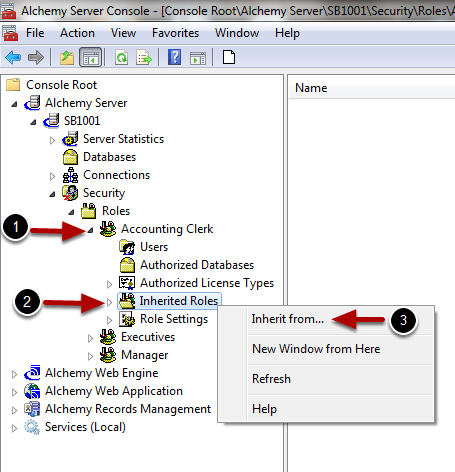Viewport: 455px width, 472px height.
Task: Toggle the Show/Hide Action Pane icon
Action: point(198,58)
